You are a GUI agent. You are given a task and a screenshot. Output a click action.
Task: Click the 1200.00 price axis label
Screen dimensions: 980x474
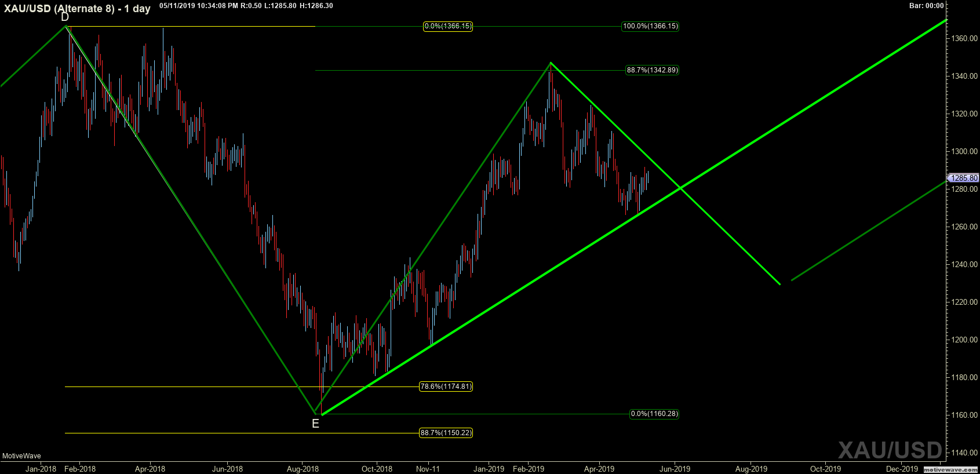pyautogui.click(x=964, y=340)
